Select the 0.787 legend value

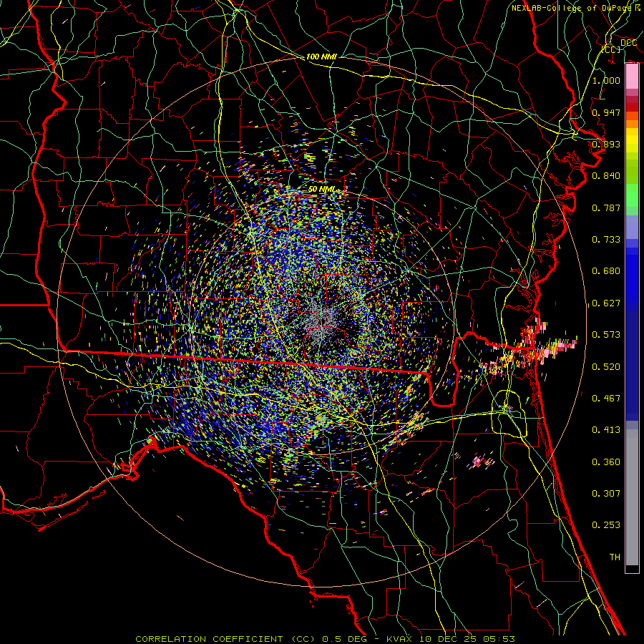click(x=606, y=208)
